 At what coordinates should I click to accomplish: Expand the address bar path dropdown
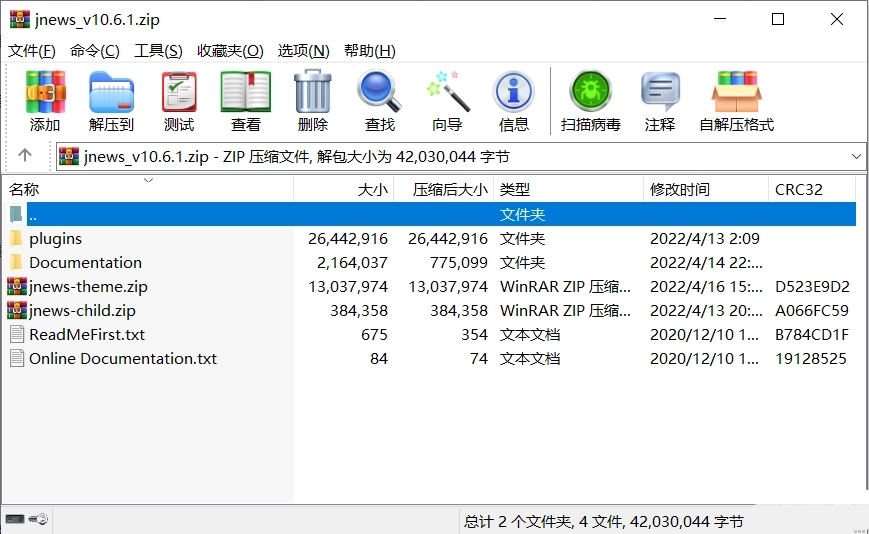pyautogui.click(x=856, y=157)
